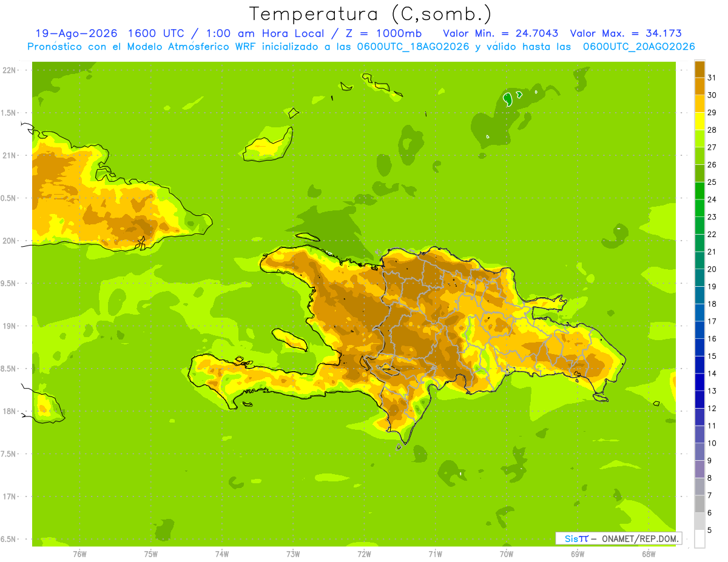Screen dimensions: 728x562
Task: Click the legend label "25"
Action: click(712, 182)
